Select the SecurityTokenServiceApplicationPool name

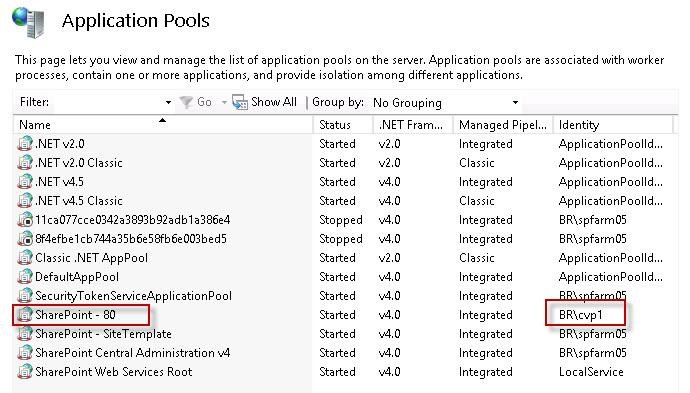click(x=133, y=296)
